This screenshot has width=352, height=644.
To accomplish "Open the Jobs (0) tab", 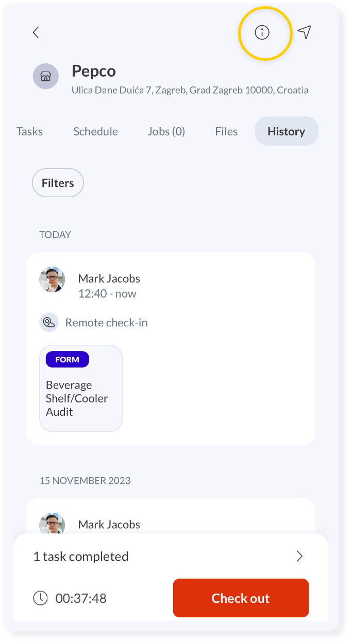I will pos(166,131).
